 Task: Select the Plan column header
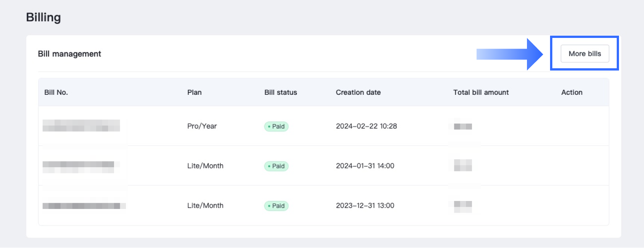[194, 93]
